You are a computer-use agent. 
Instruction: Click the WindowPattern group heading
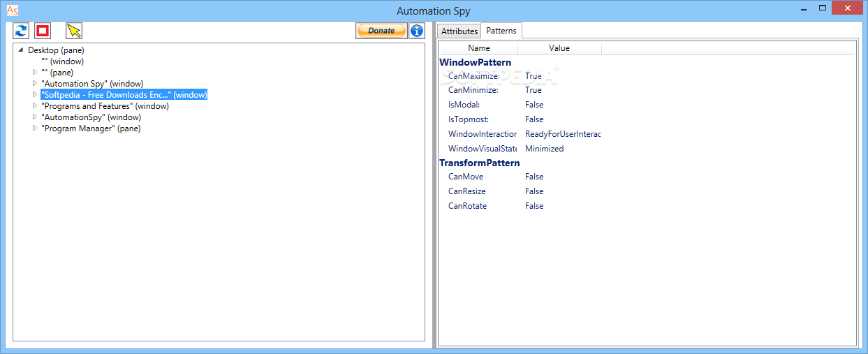(x=475, y=62)
